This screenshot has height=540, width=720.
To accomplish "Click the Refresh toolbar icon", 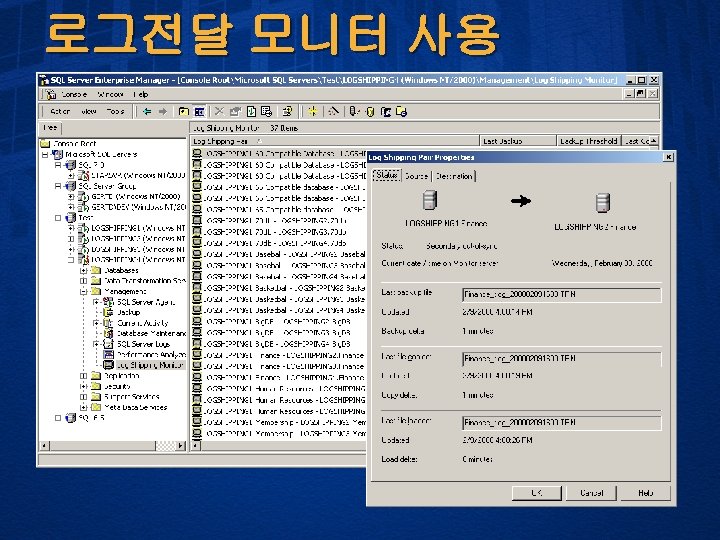I will pyautogui.click(x=251, y=111).
